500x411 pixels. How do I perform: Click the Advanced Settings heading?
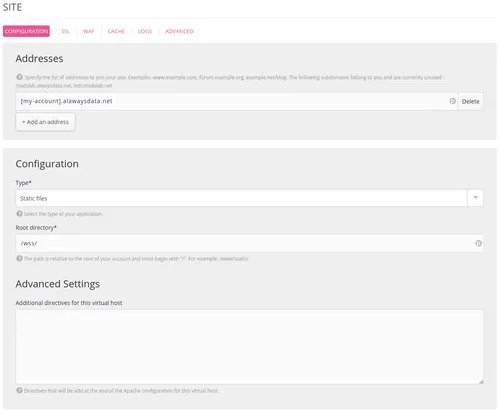57,284
